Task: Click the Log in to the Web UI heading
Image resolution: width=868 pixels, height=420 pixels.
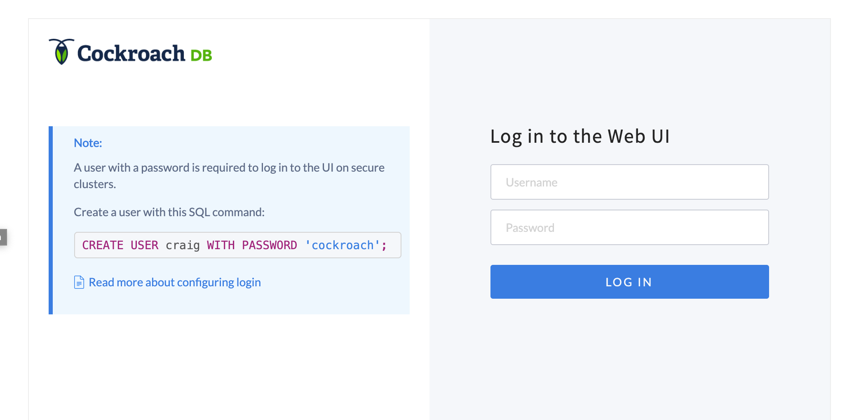Action: pyautogui.click(x=580, y=136)
